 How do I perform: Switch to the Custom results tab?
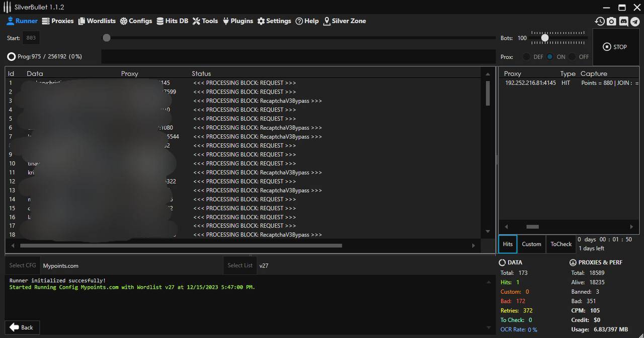(531, 244)
